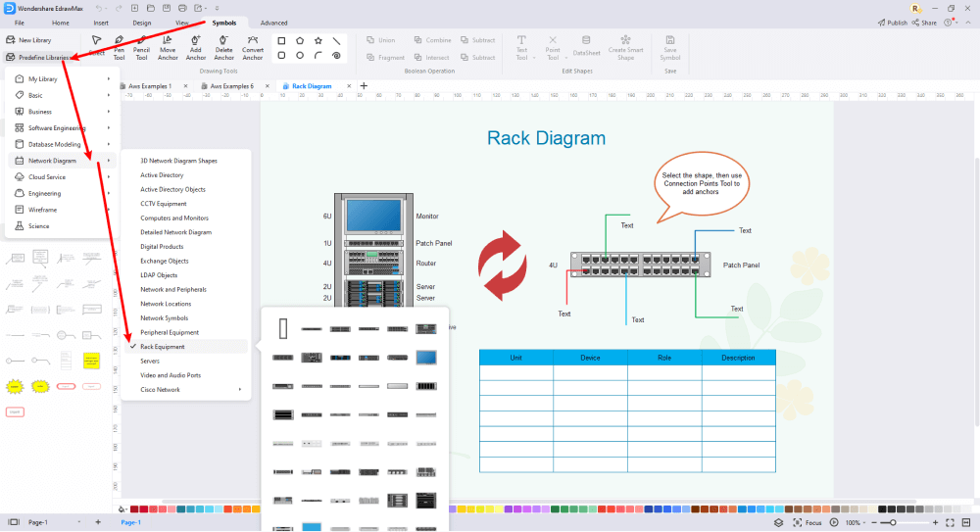Toggle Focus mode
This screenshot has width=980, height=532.
click(x=807, y=522)
